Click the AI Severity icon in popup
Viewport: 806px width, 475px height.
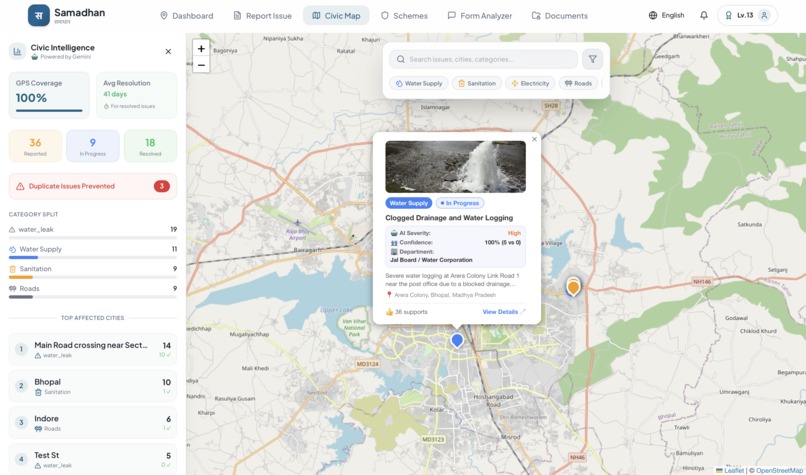point(394,233)
